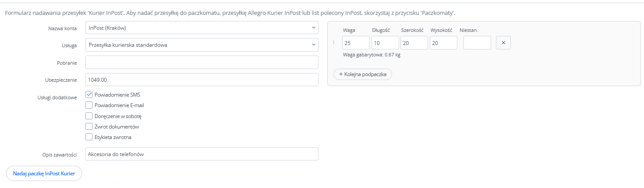Image resolution: width=644 pixels, height=188 pixels.
Task: Click the Wysokość height field
Action: pos(443,43)
